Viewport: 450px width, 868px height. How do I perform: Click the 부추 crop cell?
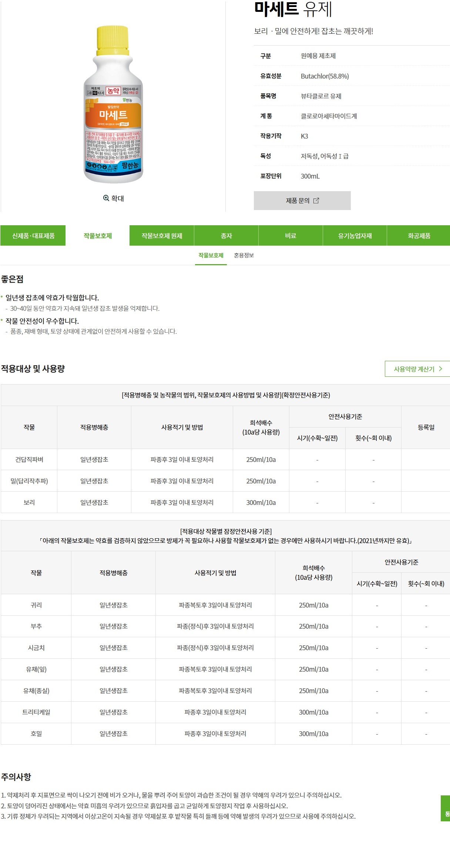point(36,626)
